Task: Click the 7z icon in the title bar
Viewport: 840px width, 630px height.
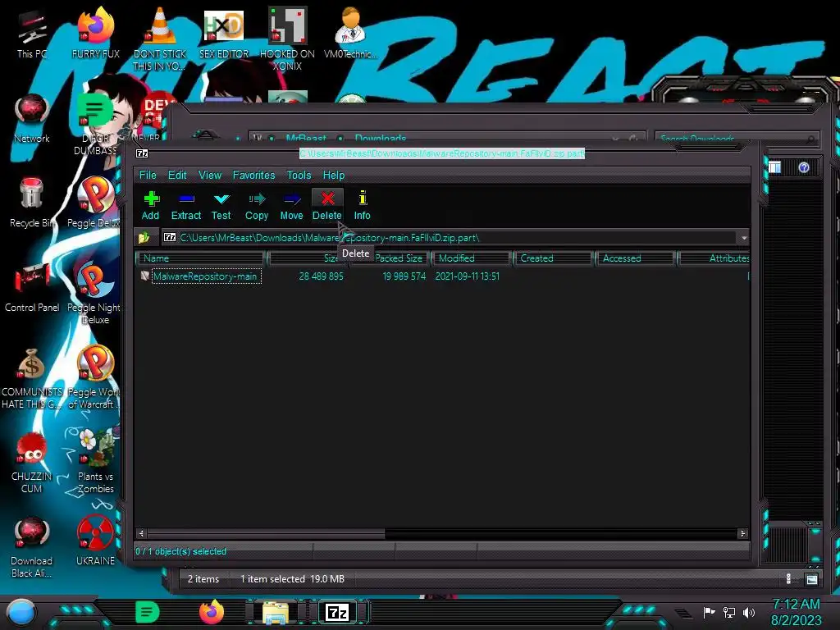Action: click(142, 153)
